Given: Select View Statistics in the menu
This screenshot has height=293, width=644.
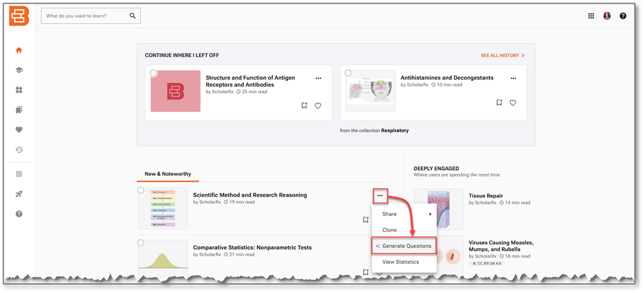Looking at the screenshot, I should [x=400, y=262].
